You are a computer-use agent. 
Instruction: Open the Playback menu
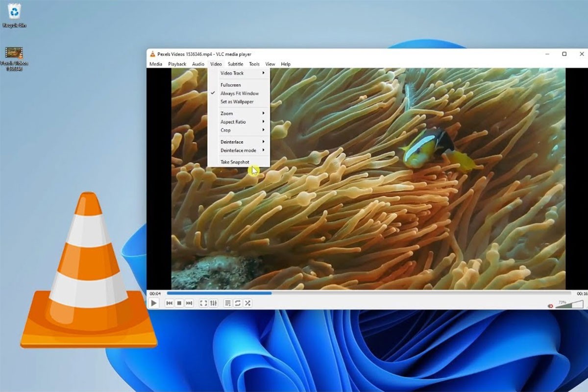[177, 64]
